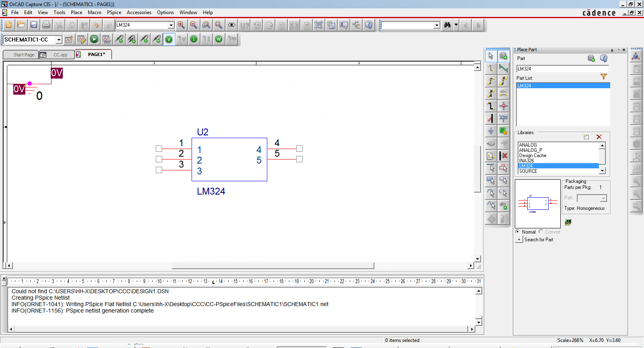This screenshot has width=644, height=348.
Task: Click the binoculars search icon
Action: point(447,25)
